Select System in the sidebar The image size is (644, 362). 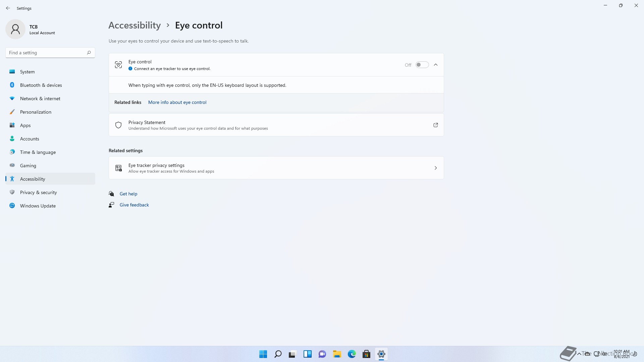click(x=27, y=72)
